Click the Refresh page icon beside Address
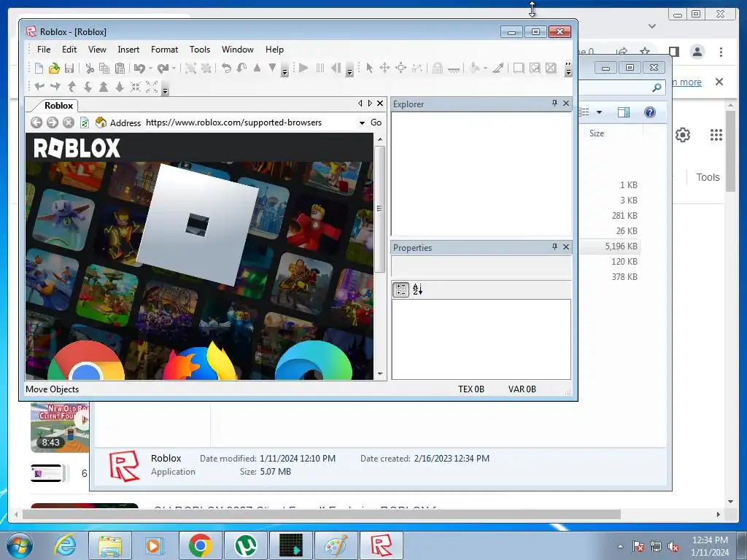The height and width of the screenshot is (560, 747). 85,122
